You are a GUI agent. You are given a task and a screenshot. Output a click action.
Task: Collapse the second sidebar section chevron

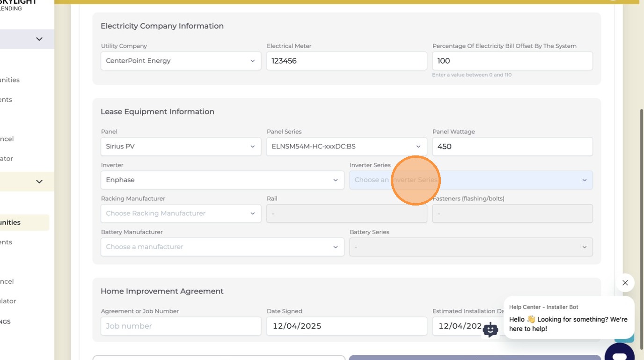[39, 181]
